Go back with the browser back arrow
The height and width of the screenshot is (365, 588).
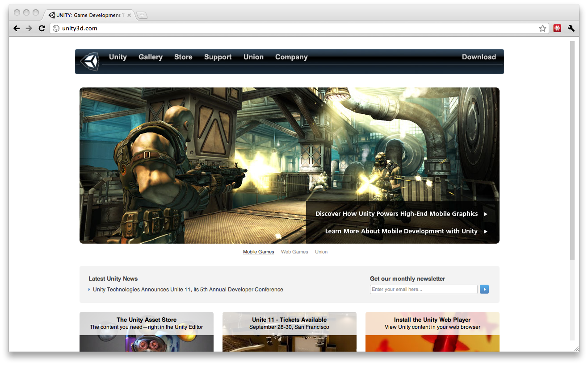(x=17, y=28)
